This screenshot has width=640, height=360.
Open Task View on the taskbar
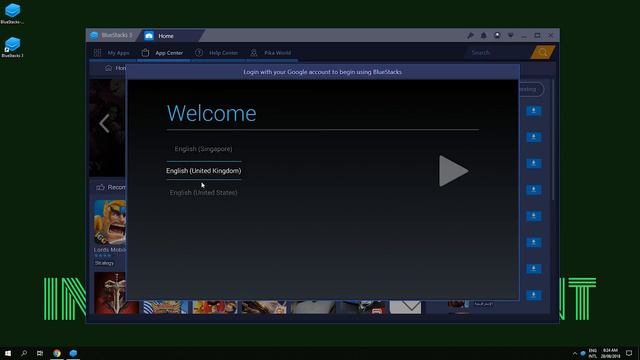point(40,353)
